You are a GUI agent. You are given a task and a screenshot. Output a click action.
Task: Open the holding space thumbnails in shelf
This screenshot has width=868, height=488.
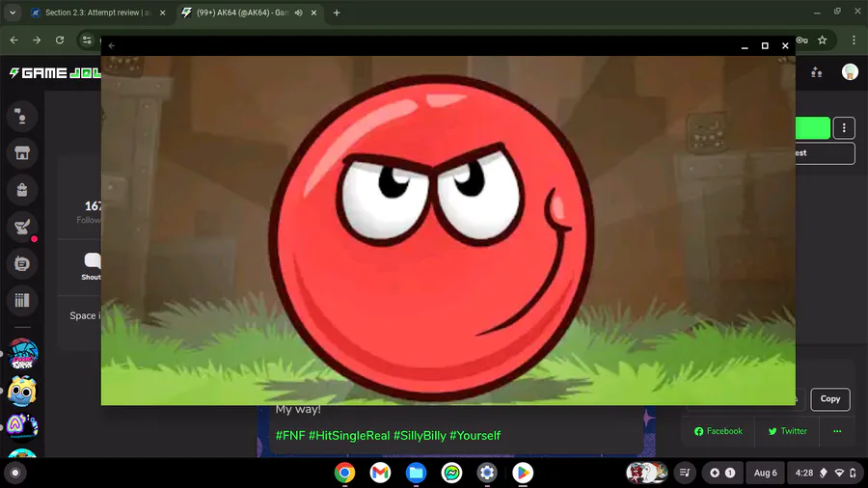(x=646, y=473)
